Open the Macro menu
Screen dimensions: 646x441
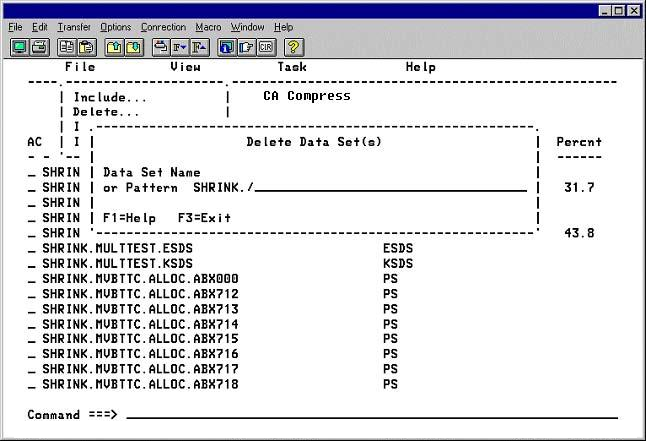(x=208, y=27)
